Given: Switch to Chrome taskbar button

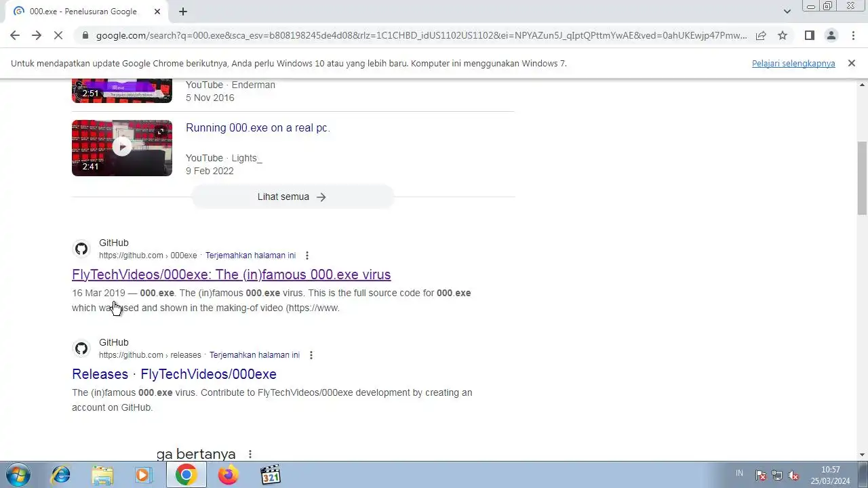Looking at the screenshot, I should coord(186,474).
